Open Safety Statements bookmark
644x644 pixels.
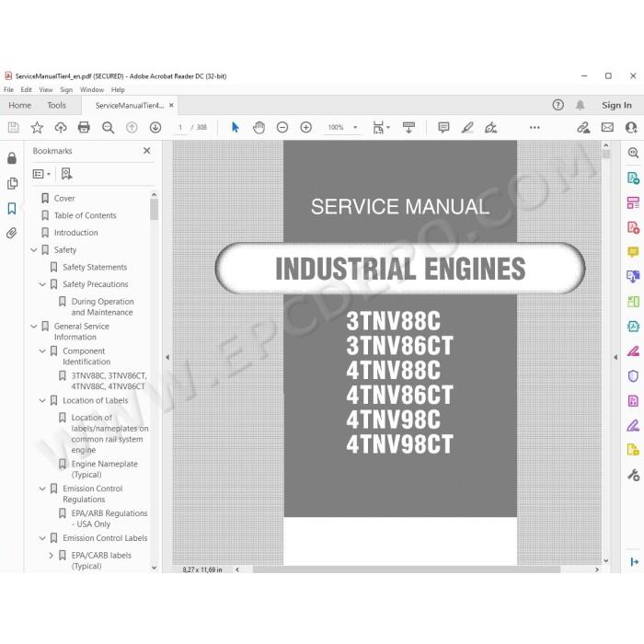tap(95, 267)
